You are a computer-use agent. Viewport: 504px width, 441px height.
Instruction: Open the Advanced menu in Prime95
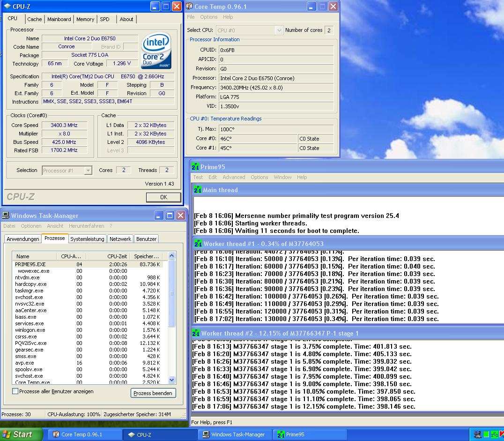pyautogui.click(x=234, y=177)
